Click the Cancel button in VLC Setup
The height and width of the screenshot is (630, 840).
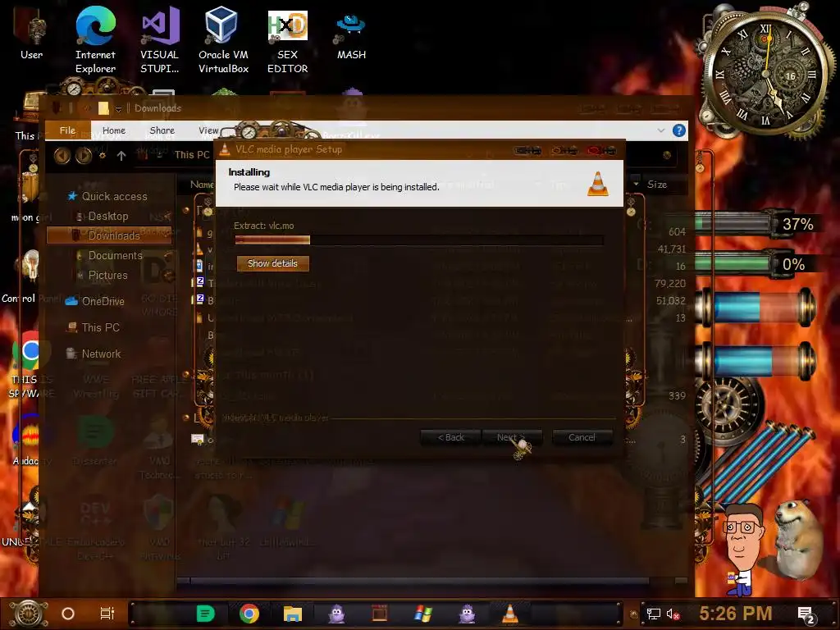point(582,437)
